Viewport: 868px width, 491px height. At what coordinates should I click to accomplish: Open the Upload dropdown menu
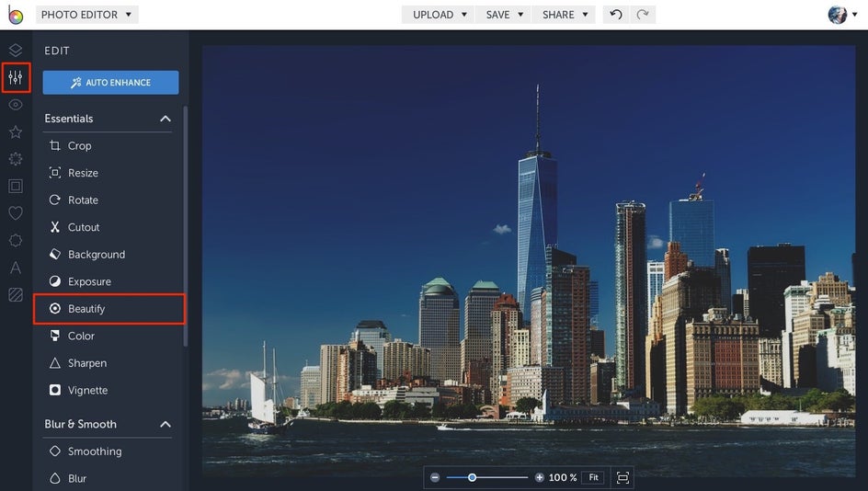click(440, 15)
